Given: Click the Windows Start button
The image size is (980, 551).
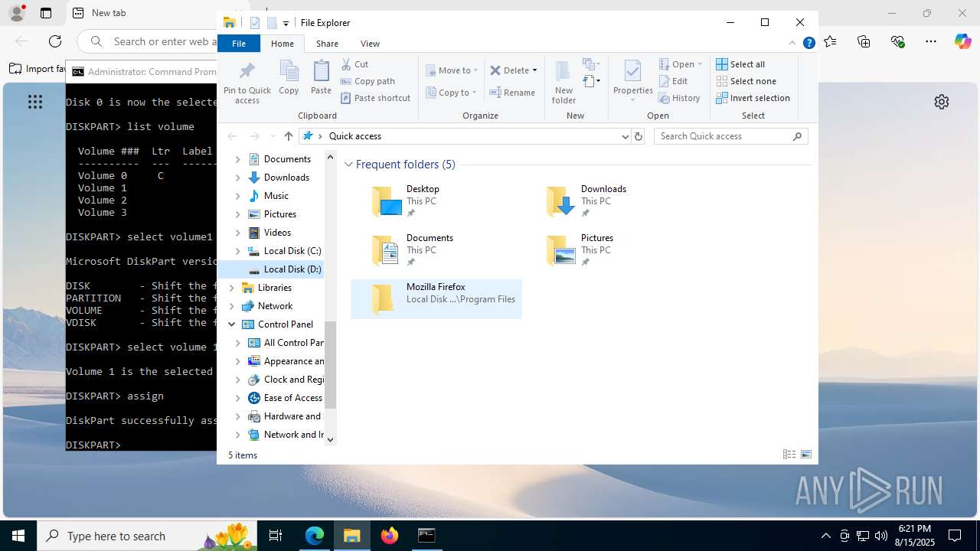Looking at the screenshot, I should click(x=18, y=536).
